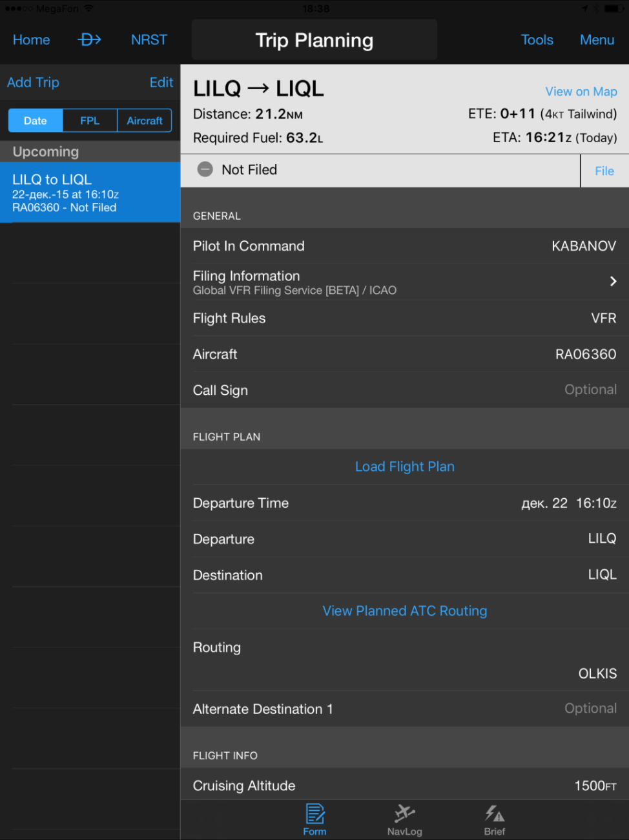Viewport: 629px width, 840px height.
Task: Open the Aircraft RA06360 selector
Action: coord(585,355)
